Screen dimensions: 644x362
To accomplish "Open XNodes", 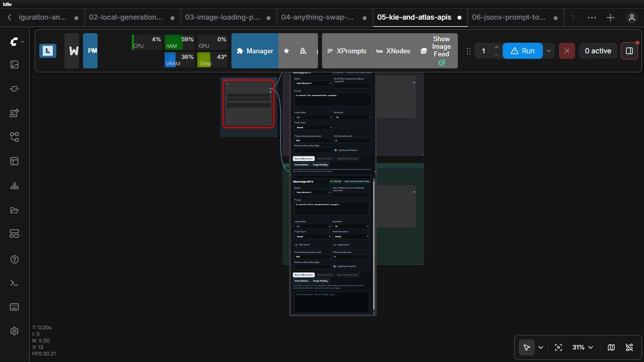I will (x=393, y=51).
